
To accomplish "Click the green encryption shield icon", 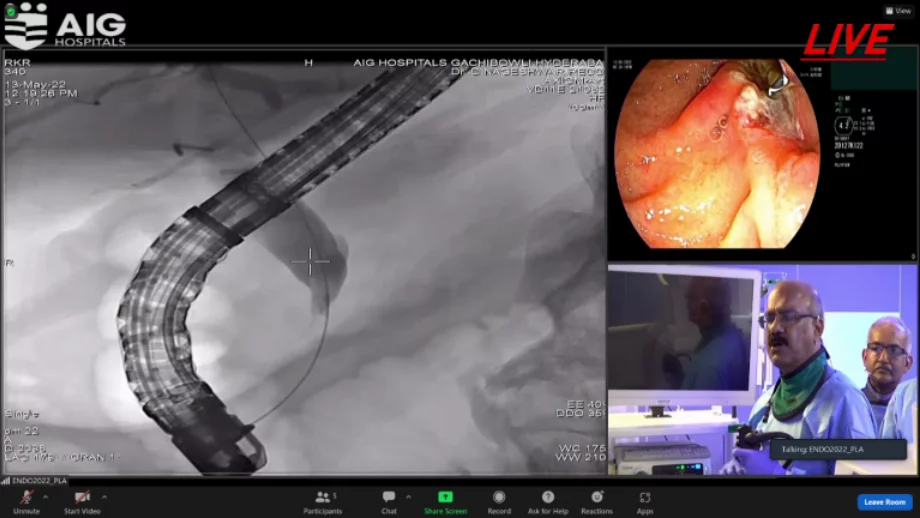I will [9, 11].
